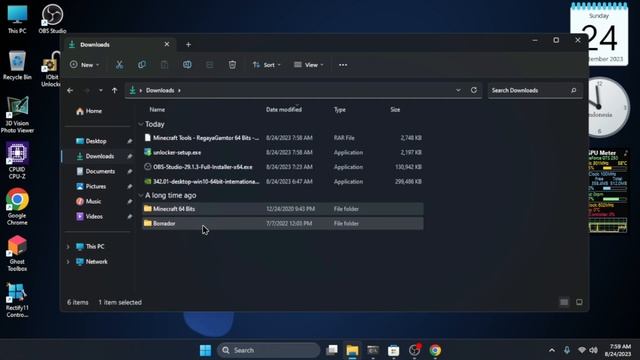The image size is (640, 360).
Task: Open File Explorer in taskbar
Action: coord(352,350)
